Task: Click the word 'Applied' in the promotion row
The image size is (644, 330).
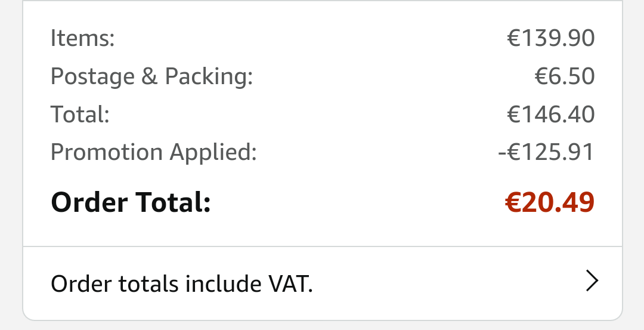Action: pos(213,152)
